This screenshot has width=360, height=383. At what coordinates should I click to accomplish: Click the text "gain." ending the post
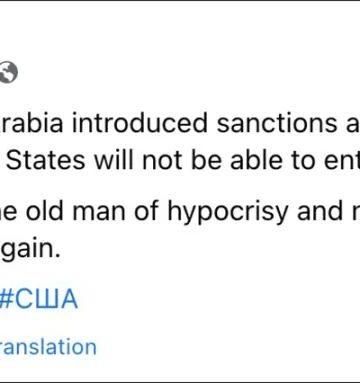[30, 250]
